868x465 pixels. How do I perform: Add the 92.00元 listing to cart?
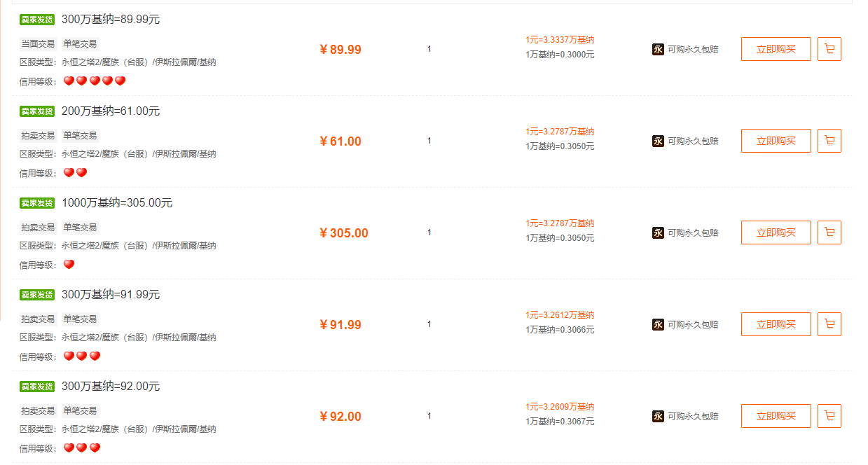[829, 416]
